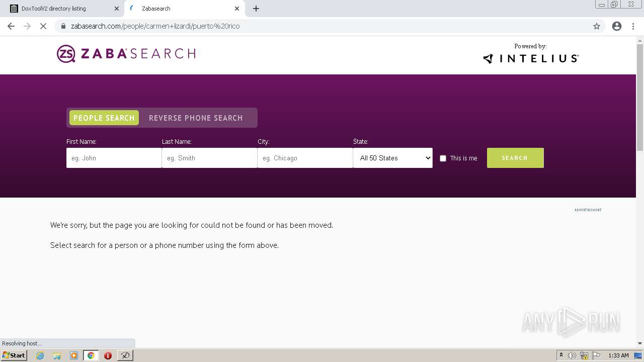Click the Chrome taskbar icon

pyautogui.click(x=91, y=355)
